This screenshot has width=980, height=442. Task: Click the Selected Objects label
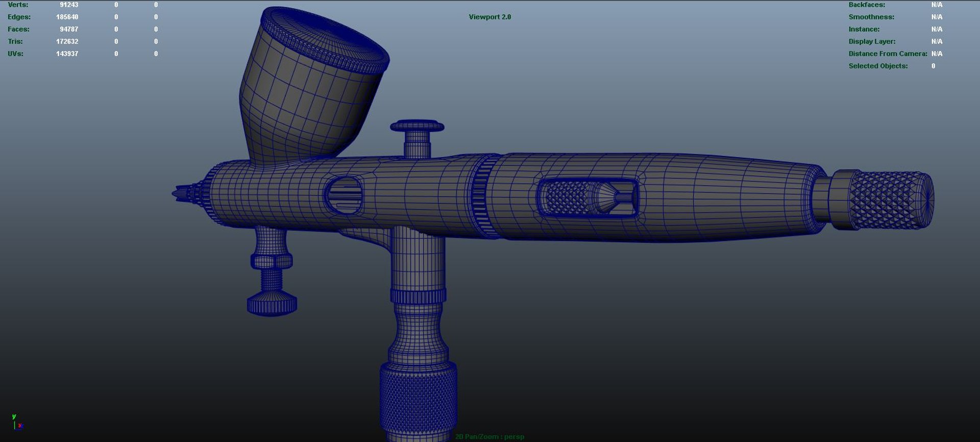[x=878, y=66]
